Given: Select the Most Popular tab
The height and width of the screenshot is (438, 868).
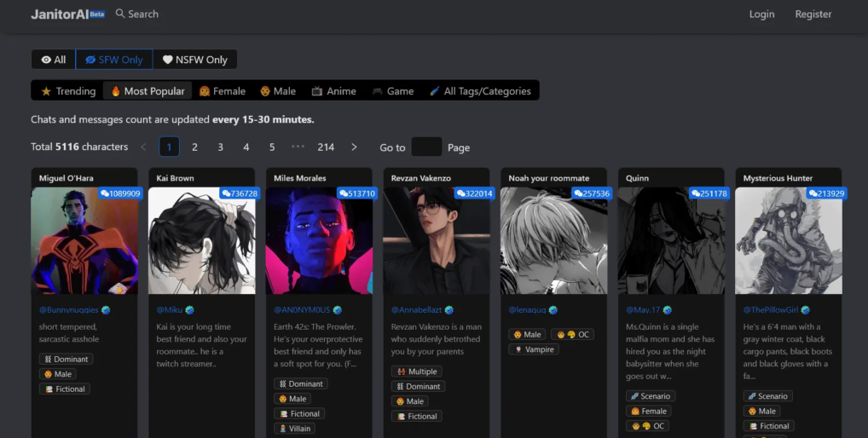Looking at the screenshot, I should pyautogui.click(x=147, y=91).
